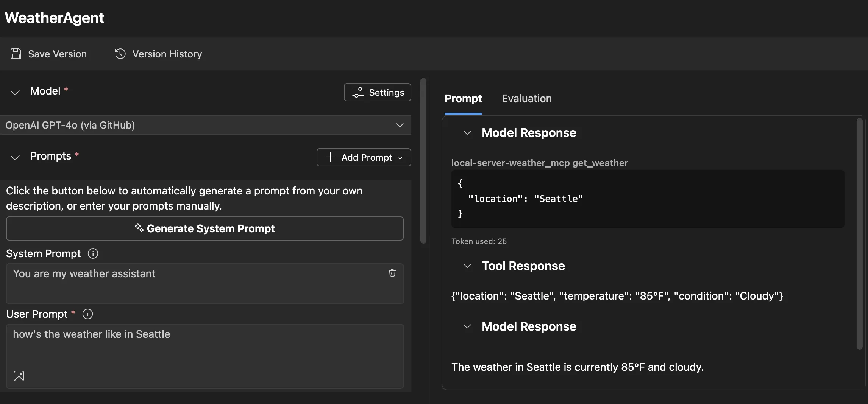Switch to the Prompt tab
Viewport: 868px width, 404px height.
click(463, 98)
